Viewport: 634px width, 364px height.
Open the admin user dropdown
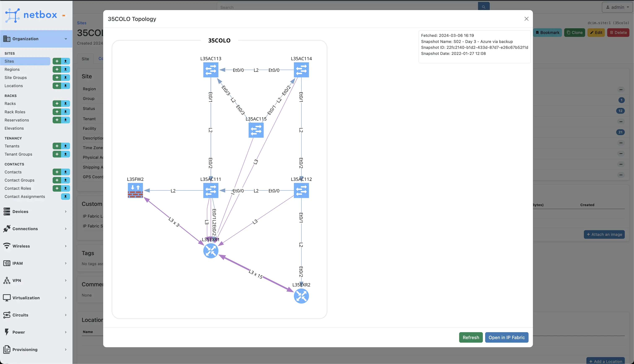617,7
